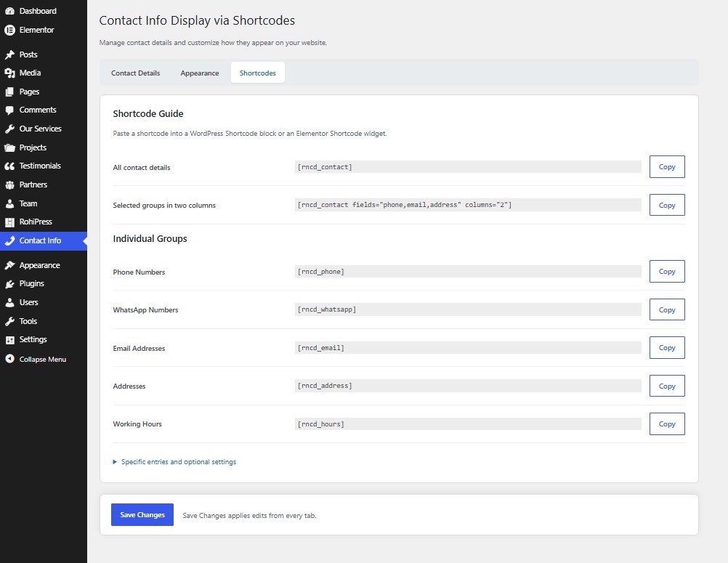Click the RohiPress icon
This screenshot has width=728, height=563.
[x=9, y=222]
